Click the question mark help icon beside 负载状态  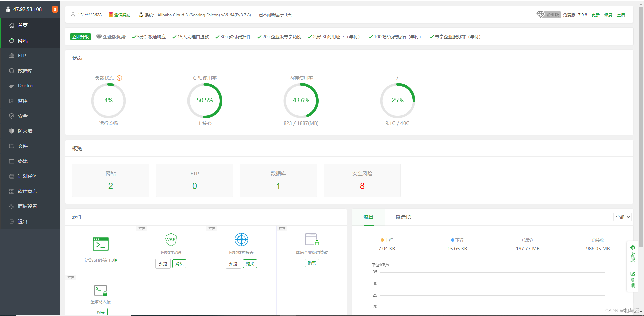tap(119, 78)
